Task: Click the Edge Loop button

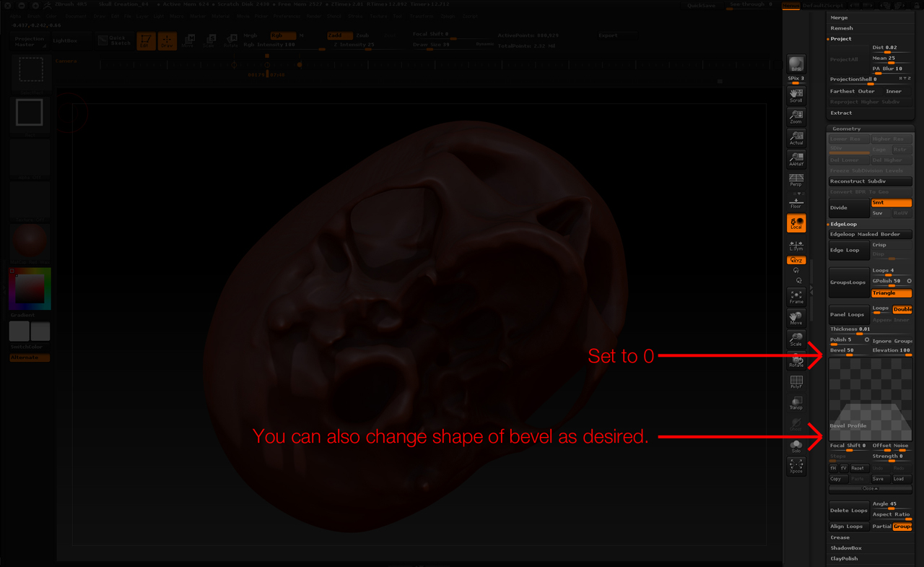Action: tap(849, 251)
